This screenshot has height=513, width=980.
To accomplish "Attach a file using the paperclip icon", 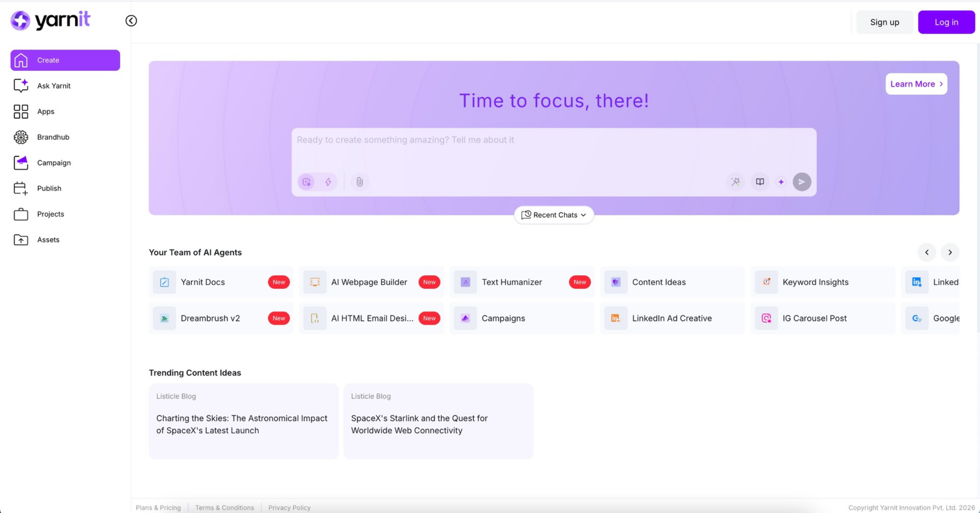I will (359, 182).
